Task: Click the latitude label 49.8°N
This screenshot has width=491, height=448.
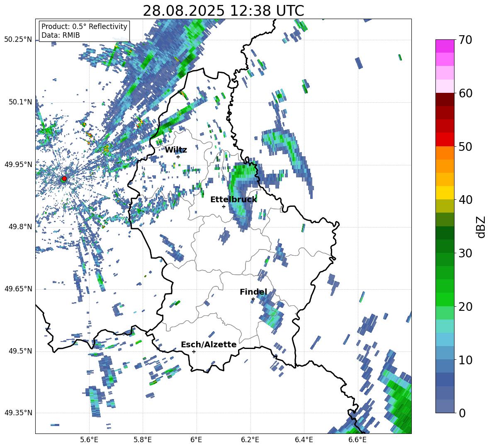Action: [x=20, y=227]
